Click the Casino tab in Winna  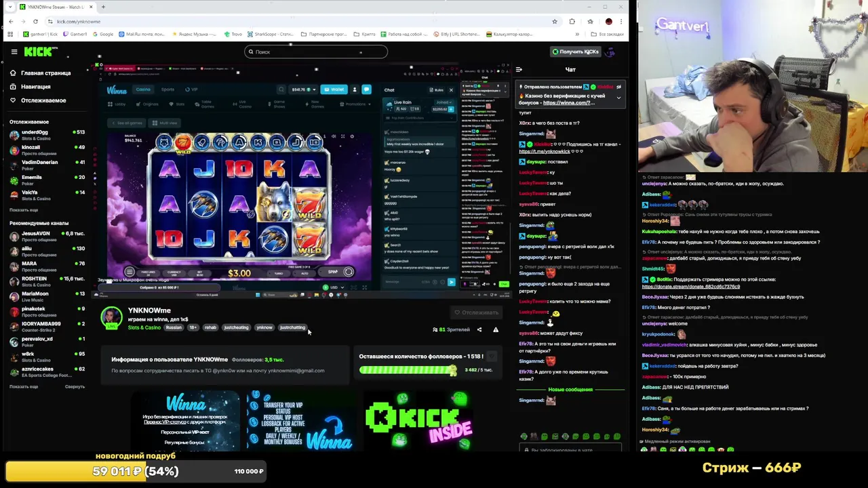143,89
